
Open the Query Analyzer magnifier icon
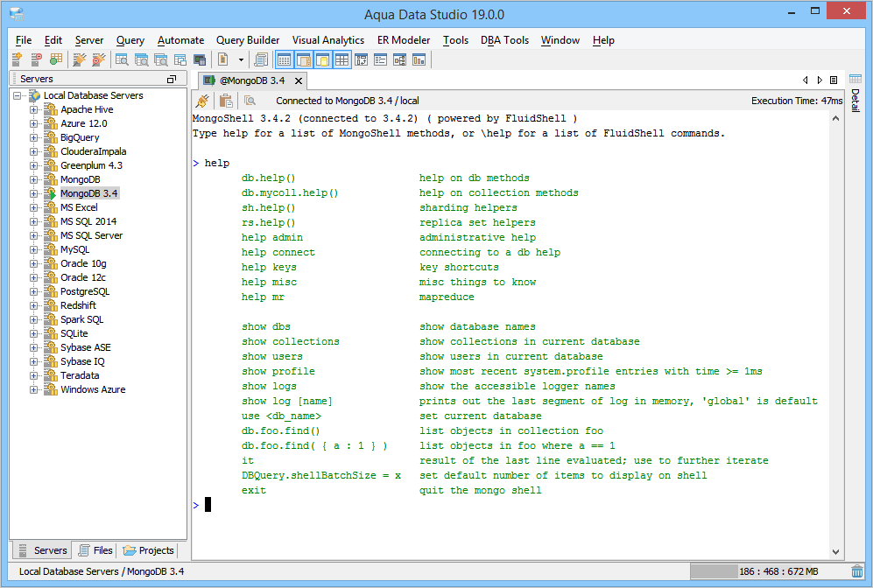pos(122,59)
